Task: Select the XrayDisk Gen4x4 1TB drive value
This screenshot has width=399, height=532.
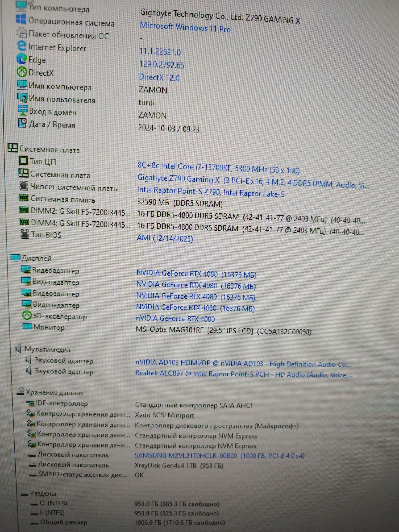Action: pos(179,465)
